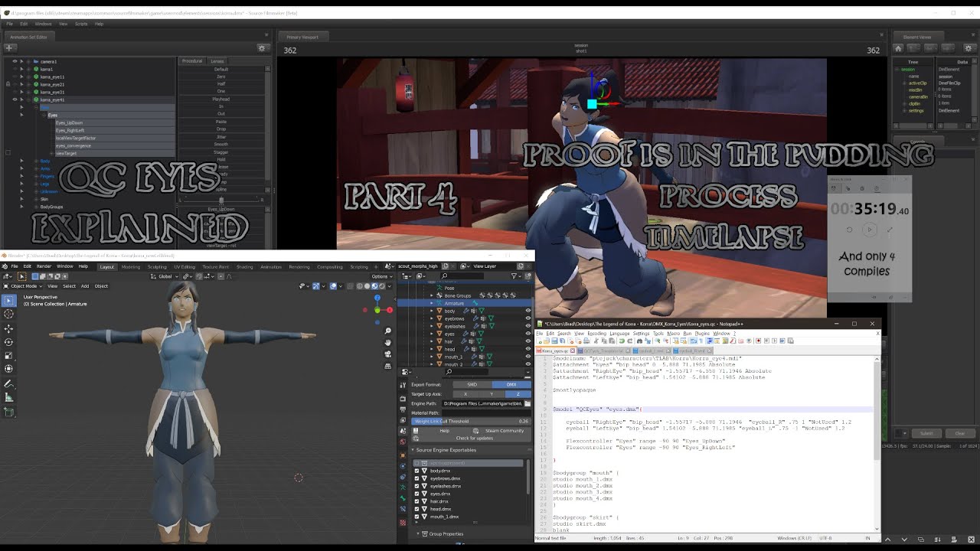Select Blender's Annotate pencil tool

[x=8, y=384]
